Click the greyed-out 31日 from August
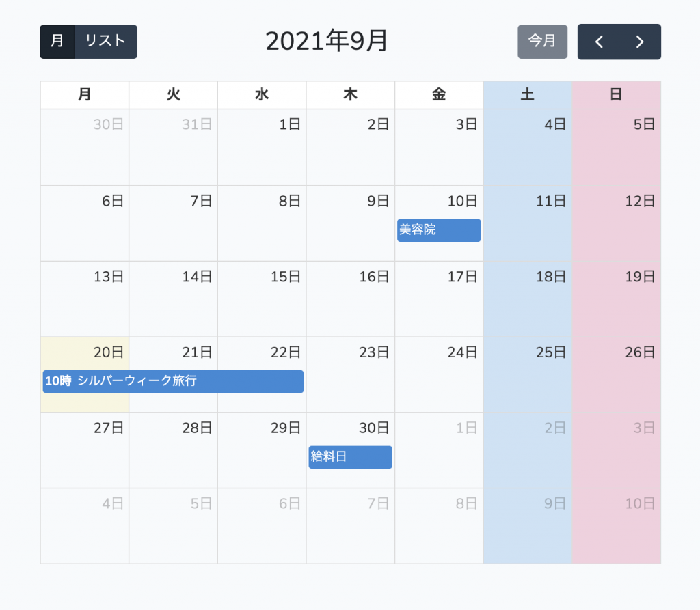Viewport: 700px width, 610px height. [x=173, y=147]
